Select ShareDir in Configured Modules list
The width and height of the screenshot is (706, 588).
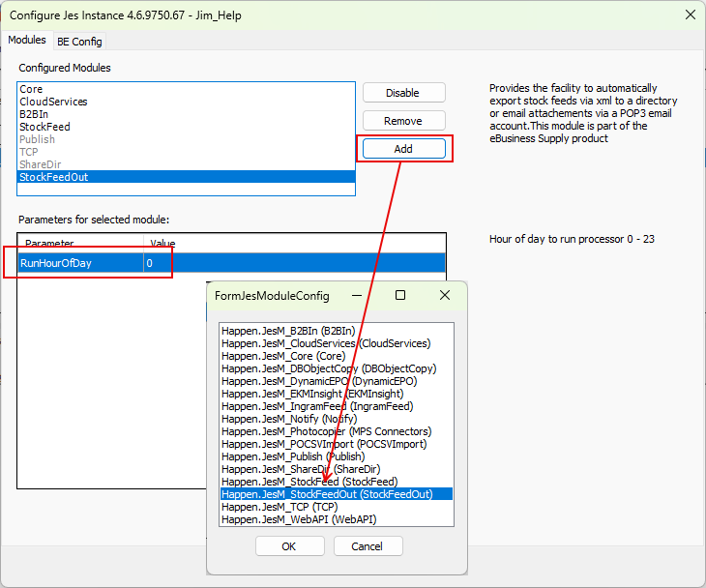tap(42, 164)
